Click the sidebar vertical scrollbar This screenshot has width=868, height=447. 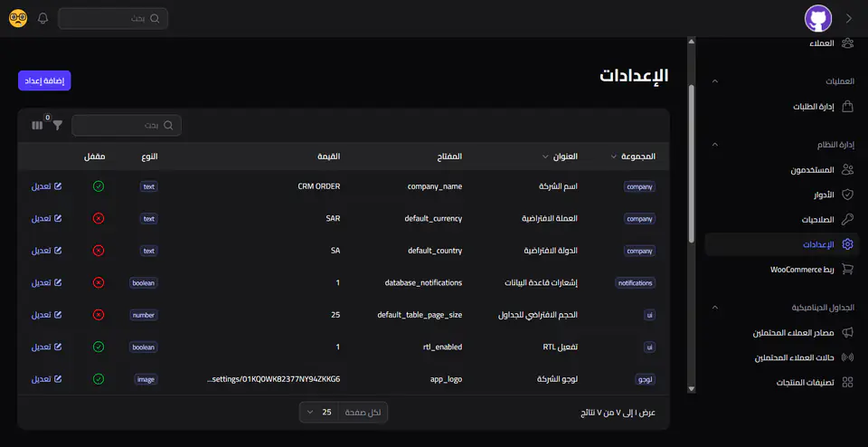[691, 164]
